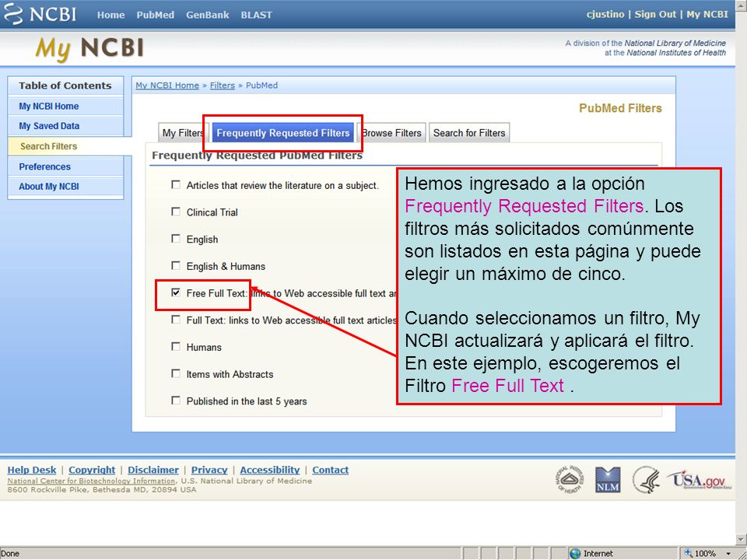Switch to the My Filters tab
The width and height of the screenshot is (747, 560).
click(x=182, y=133)
